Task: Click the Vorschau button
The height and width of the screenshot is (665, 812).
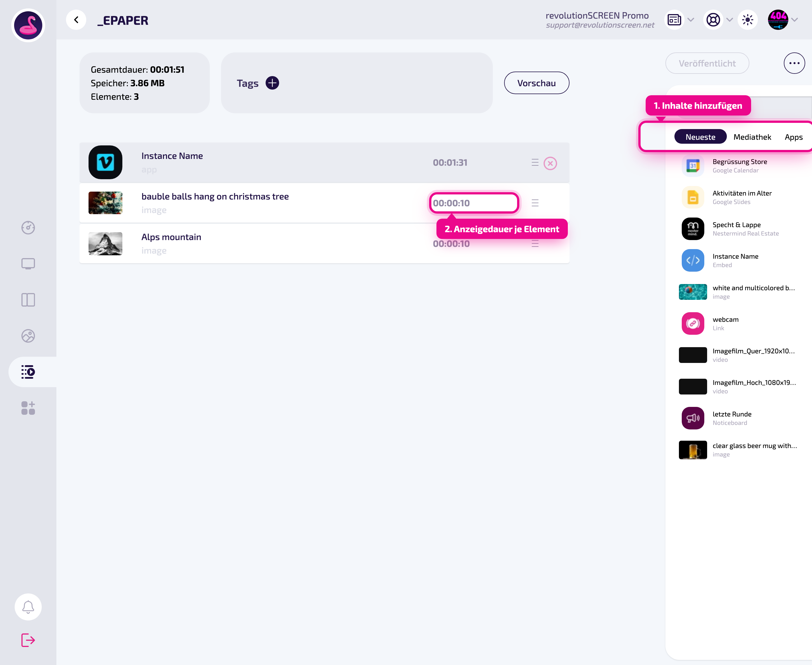Action: click(x=537, y=83)
